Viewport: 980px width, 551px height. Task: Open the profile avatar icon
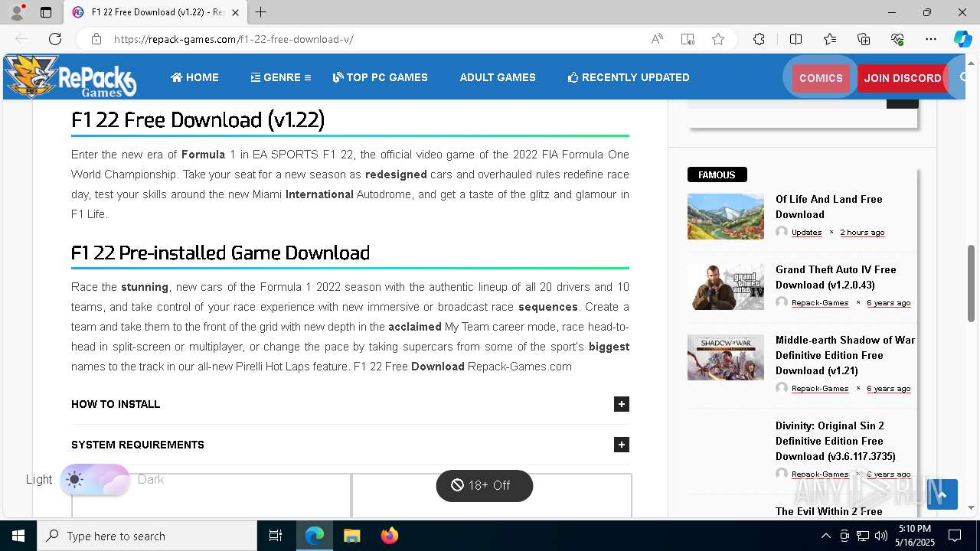pyautogui.click(x=16, y=12)
